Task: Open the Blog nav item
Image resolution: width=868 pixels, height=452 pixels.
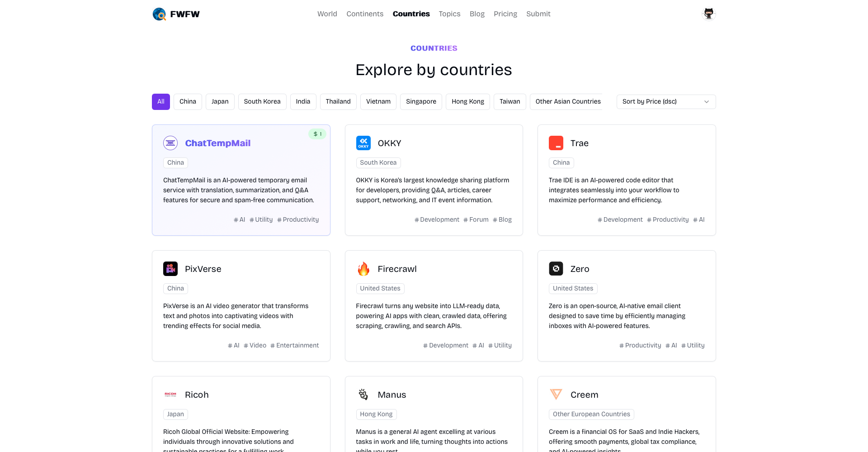Action: tap(477, 14)
